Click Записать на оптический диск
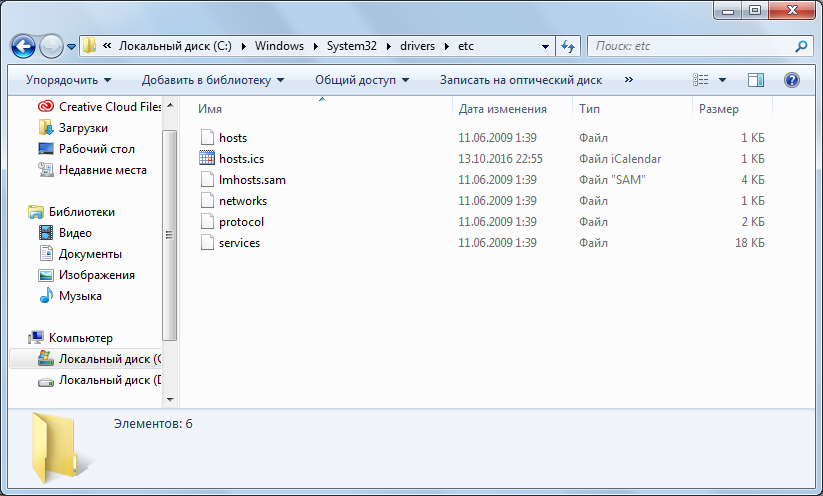Screen dimensions: 823x496 click(x=520, y=80)
